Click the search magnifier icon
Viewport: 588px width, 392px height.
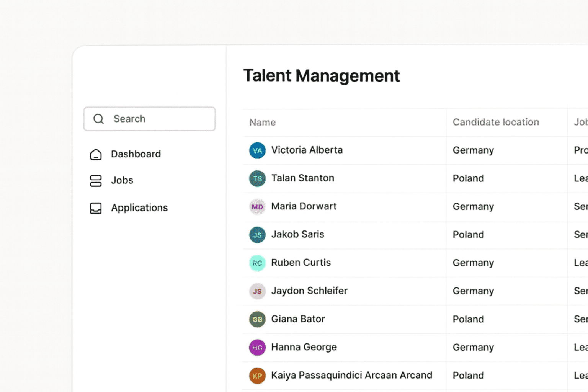pyautogui.click(x=98, y=119)
